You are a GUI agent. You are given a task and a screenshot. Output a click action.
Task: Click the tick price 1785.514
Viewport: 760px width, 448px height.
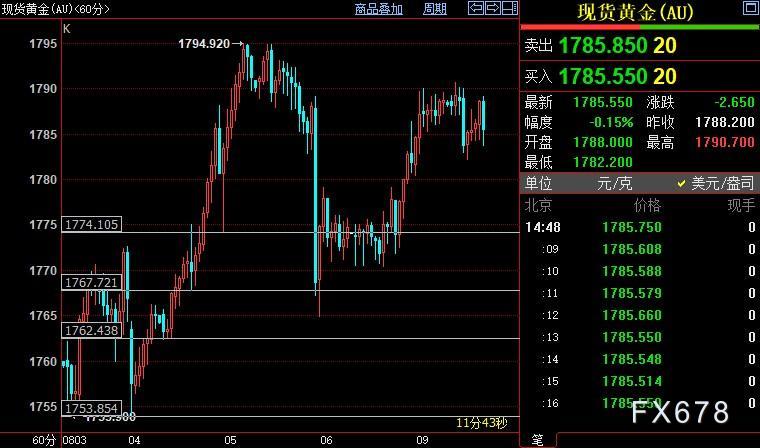pyautogui.click(x=632, y=381)
